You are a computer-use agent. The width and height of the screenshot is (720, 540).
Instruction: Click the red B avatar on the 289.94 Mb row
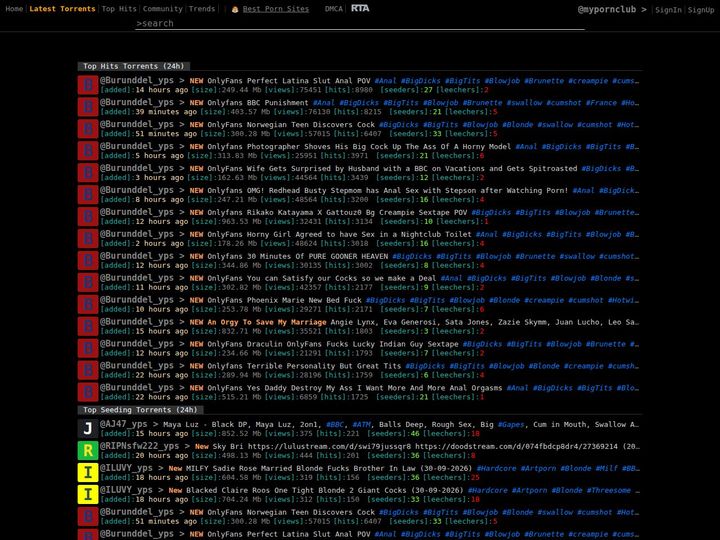(88, 371)
